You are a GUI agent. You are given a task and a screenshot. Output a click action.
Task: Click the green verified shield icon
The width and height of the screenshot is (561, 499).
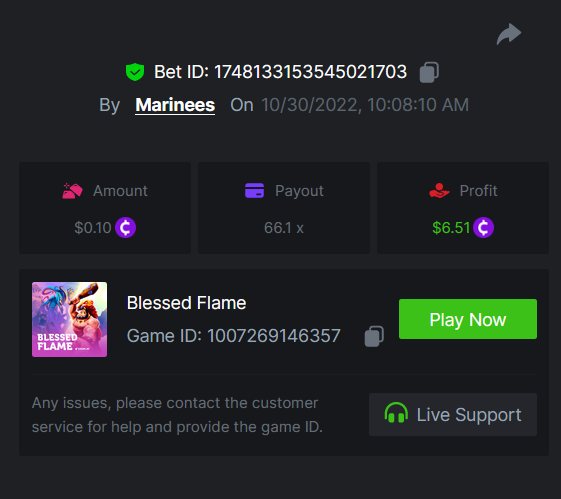coord(135,72)
